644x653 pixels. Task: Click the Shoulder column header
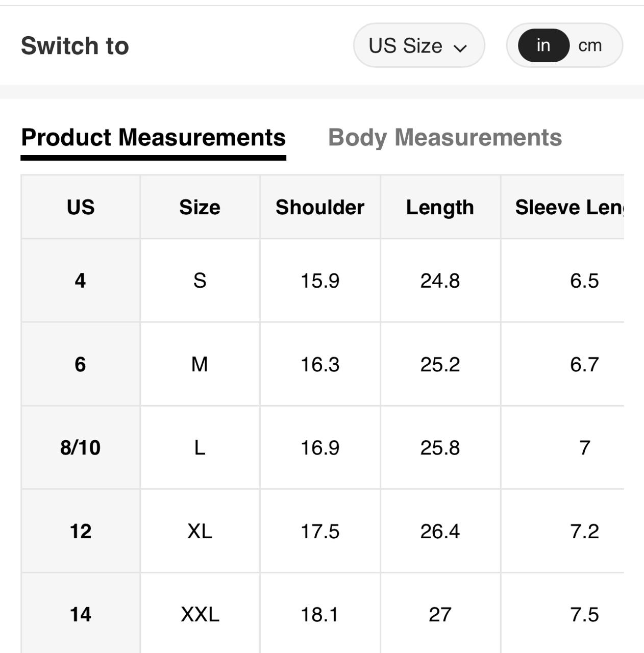tap(320, 207)
